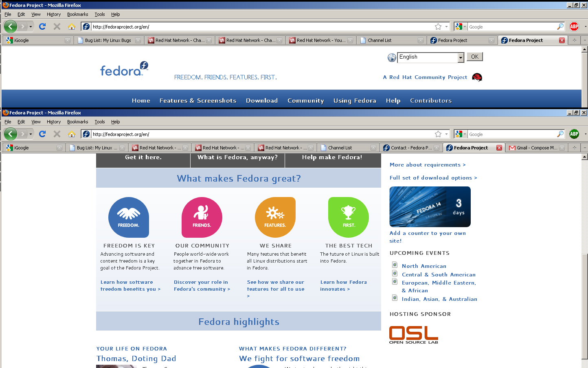The image size is (588, 368).
Task: Click 'Full set of download options' link
Action: 433,178
